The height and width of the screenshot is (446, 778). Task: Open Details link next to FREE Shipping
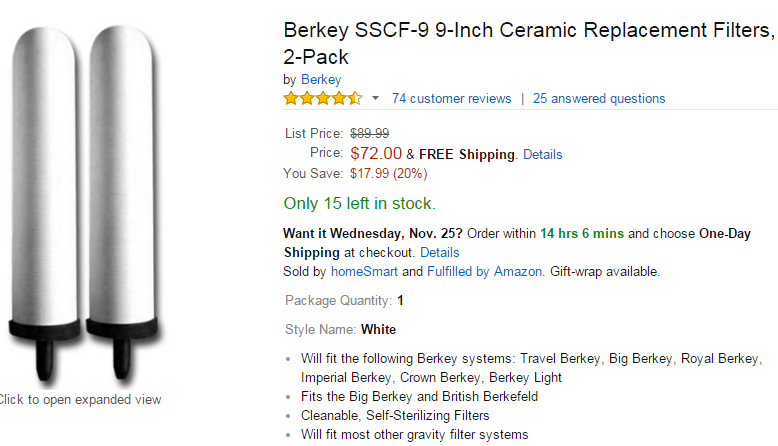[x=542, y=154]
